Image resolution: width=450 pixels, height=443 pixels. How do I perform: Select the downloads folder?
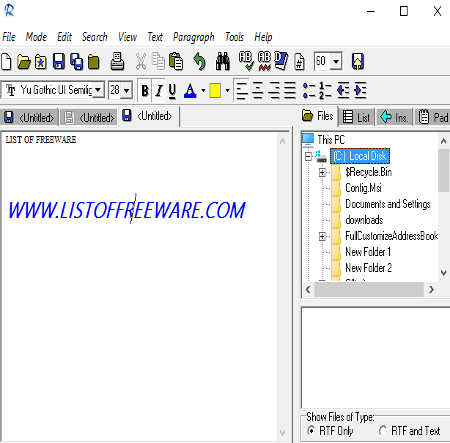pyautogui.click(x=364, y=220)
